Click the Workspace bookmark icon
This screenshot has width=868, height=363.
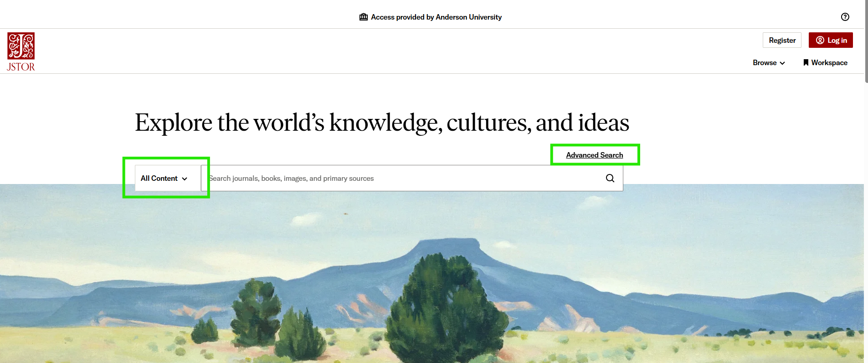[806, 62]
